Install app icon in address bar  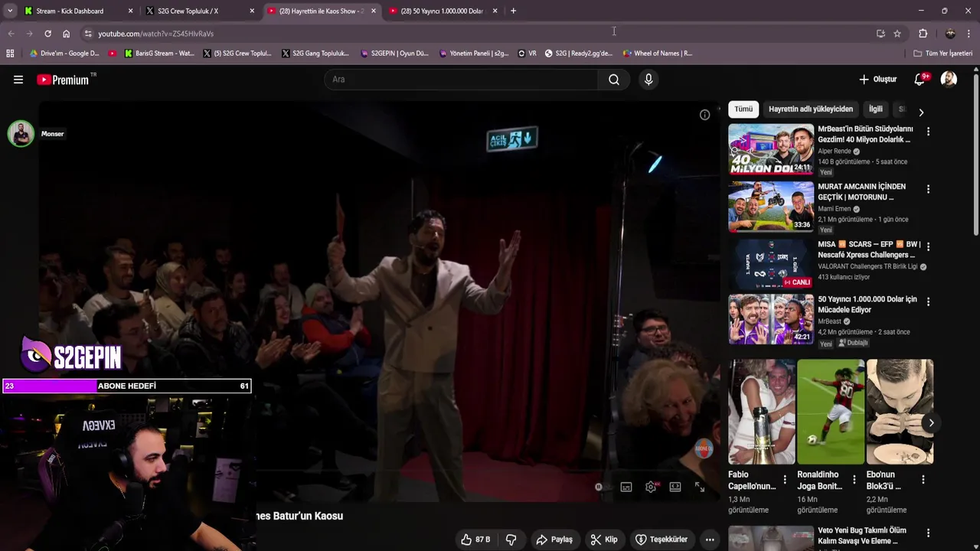pos(880,34)
